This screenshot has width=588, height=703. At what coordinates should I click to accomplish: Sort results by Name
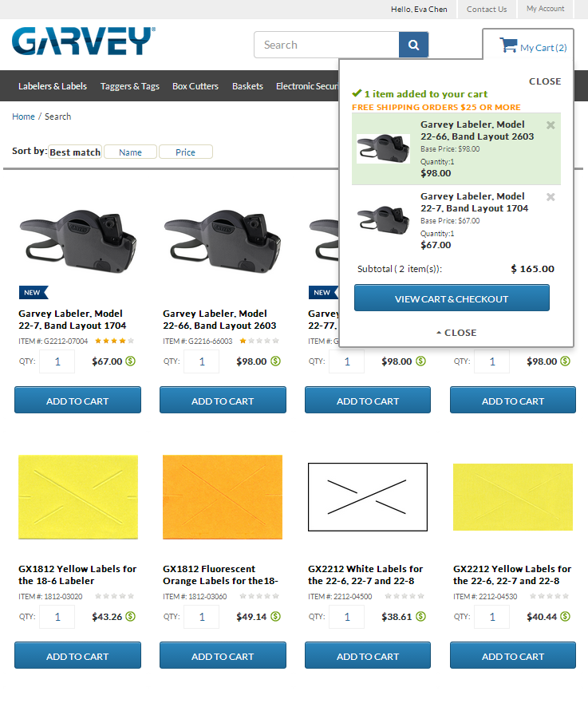pos(130,152)
